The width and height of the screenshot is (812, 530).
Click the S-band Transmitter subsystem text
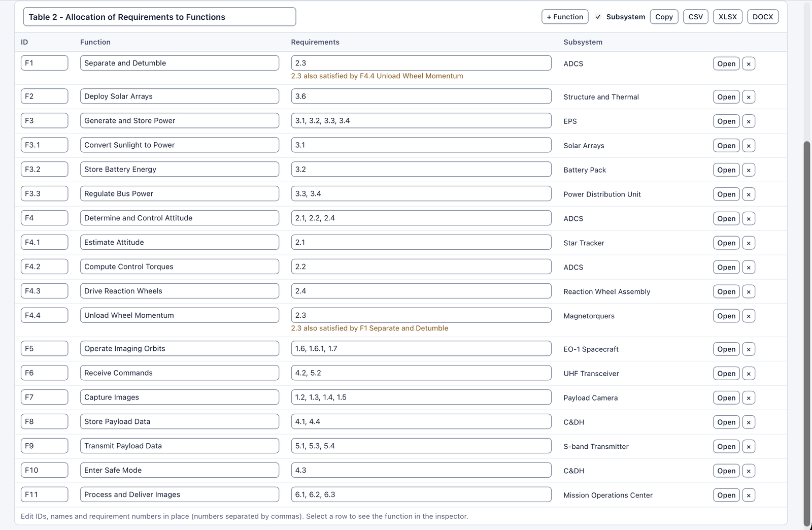(x=596, y=447)
